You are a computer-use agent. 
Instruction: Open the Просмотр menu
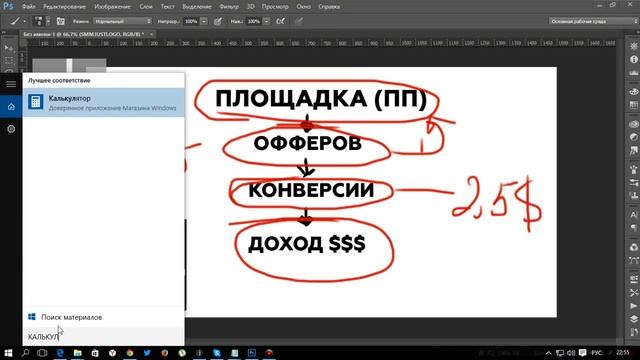(275, 7)
